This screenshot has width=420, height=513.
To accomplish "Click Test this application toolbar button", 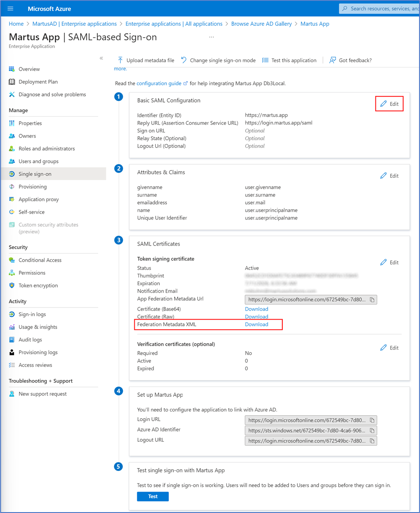I will (289, 60).
